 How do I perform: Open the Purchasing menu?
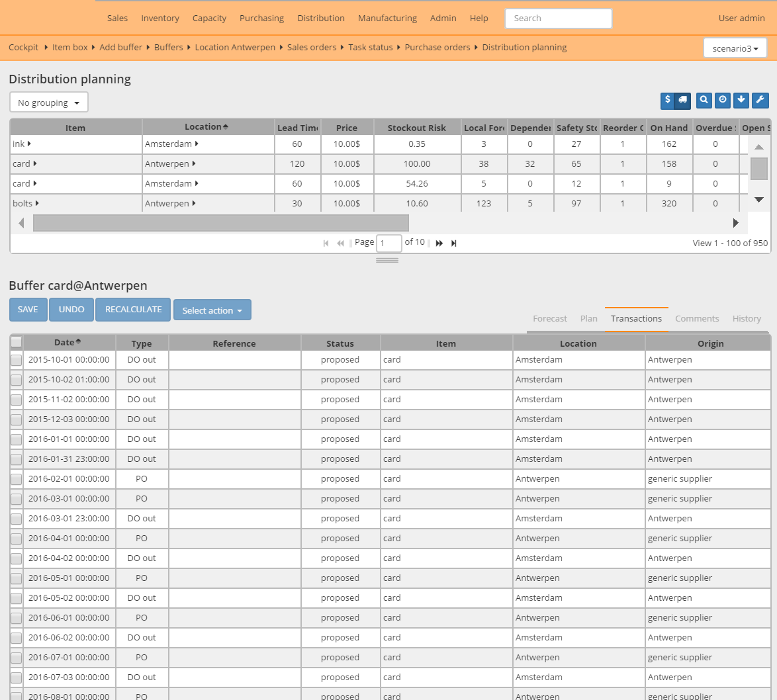click(261, 18)
